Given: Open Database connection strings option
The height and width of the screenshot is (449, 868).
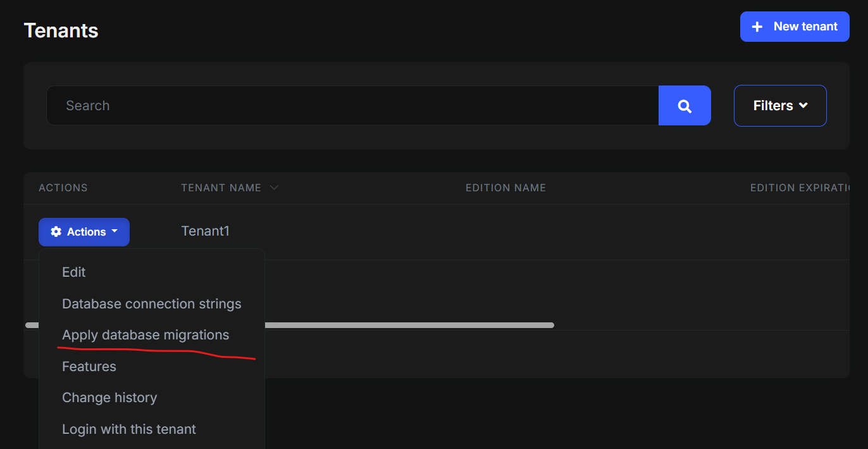Looking at the screenshot, I should [151, 304].
